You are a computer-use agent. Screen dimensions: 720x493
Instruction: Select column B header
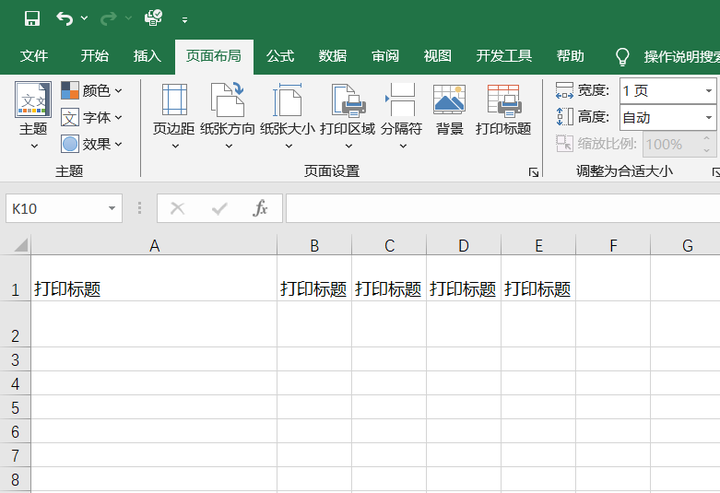pos(315,246)
